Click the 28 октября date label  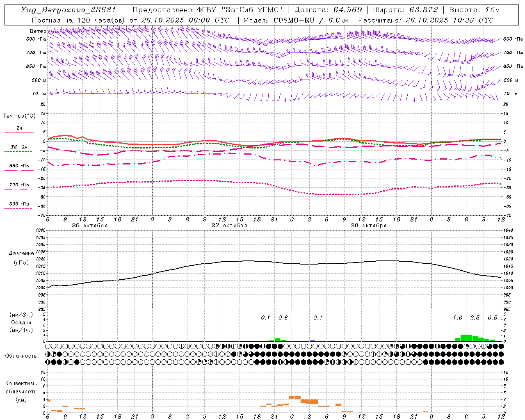point(369,226)
